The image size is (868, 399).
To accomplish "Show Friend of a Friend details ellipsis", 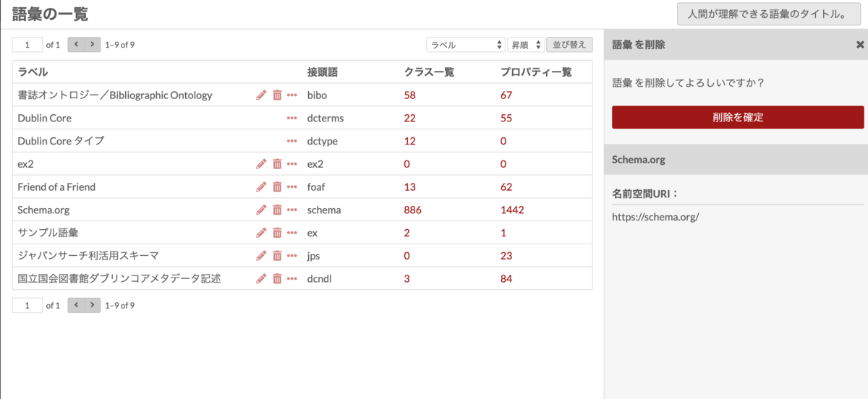I will coord(292,186).
